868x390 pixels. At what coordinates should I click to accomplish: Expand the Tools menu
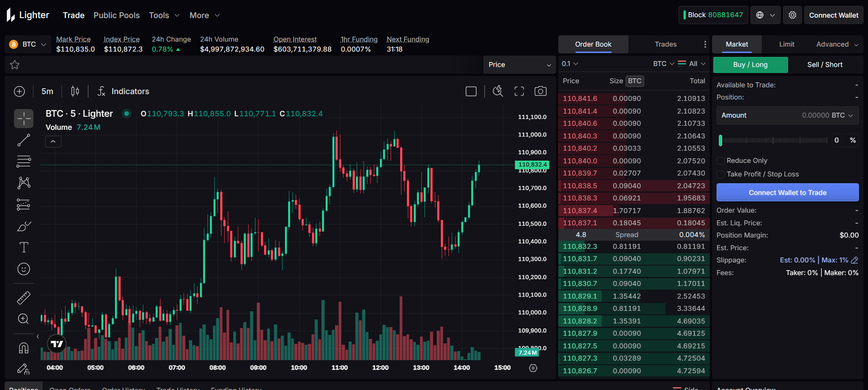tap(164, 15)
